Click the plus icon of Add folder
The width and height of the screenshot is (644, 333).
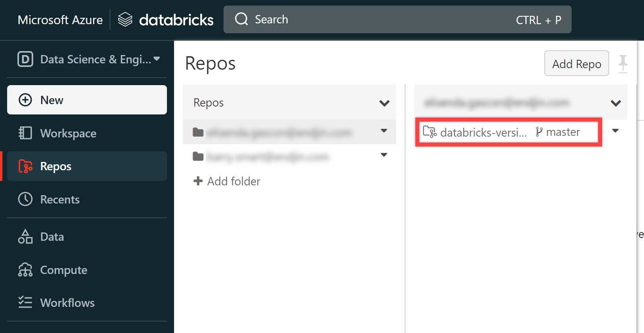point(198,181)
